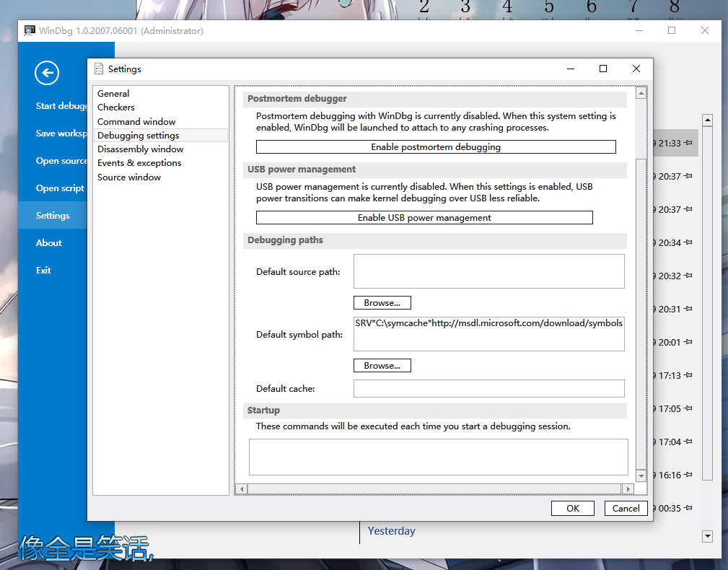Open Source window settings
The height and width of the screenshot is (570, 728).
click(x=160, y=177)
